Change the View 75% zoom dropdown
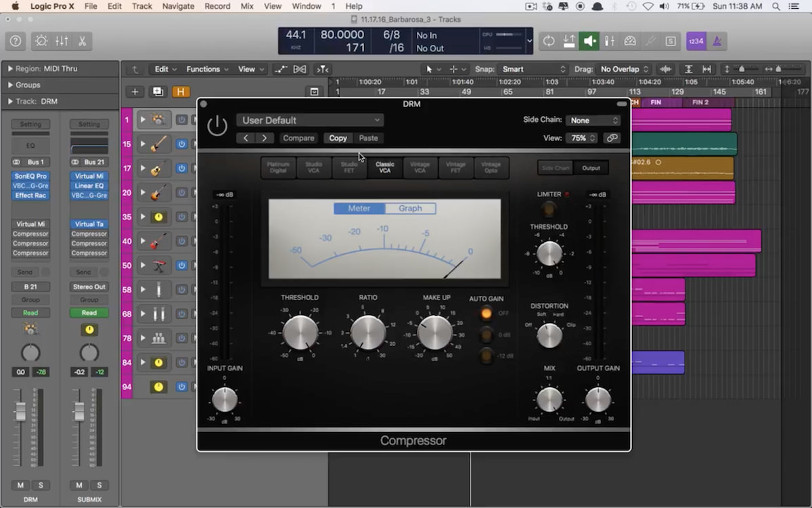The image size is (812, 508). click(583, 137)
